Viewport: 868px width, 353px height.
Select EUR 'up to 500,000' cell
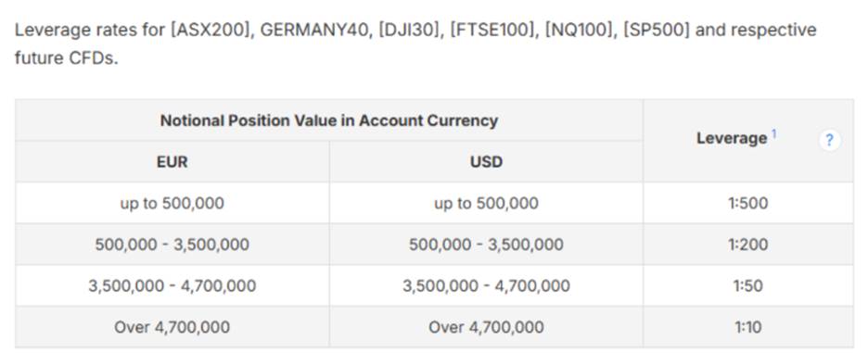pos(172,203)
